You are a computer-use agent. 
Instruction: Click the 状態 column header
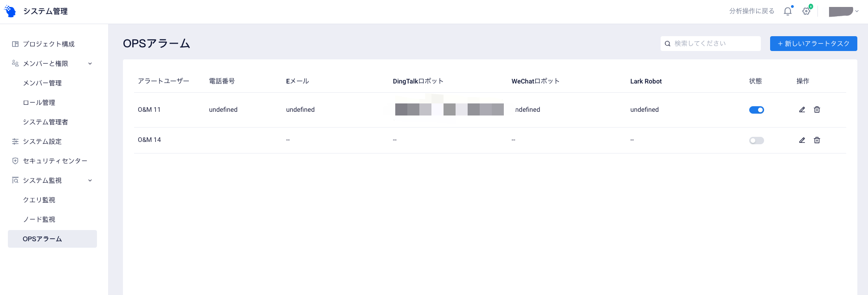pos(755,81)
